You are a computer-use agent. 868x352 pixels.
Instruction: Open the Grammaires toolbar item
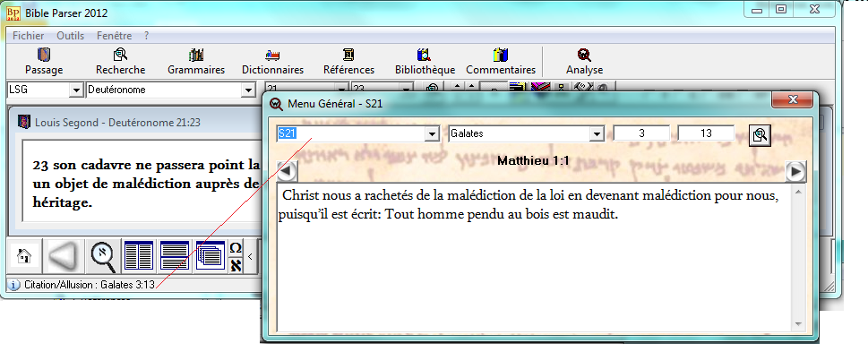196,62
